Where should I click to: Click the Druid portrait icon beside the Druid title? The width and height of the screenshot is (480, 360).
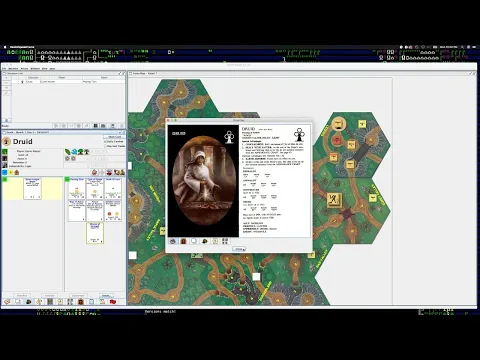point(6,142)
